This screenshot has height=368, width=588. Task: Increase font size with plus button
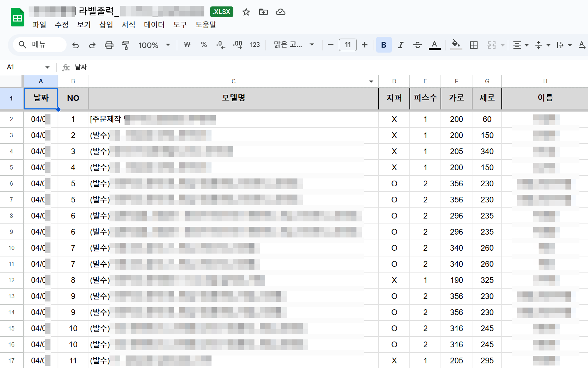pyautogui.click(x=364, y=45)
